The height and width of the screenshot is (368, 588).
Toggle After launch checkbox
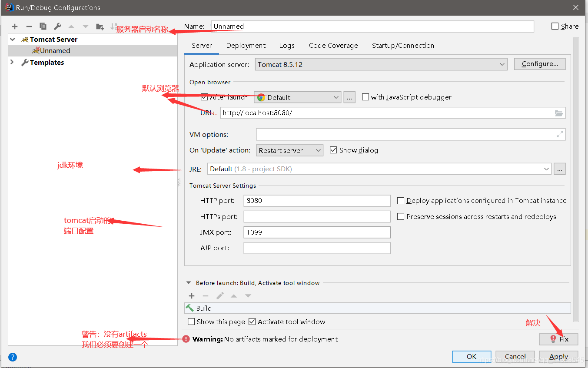[204, 97]
